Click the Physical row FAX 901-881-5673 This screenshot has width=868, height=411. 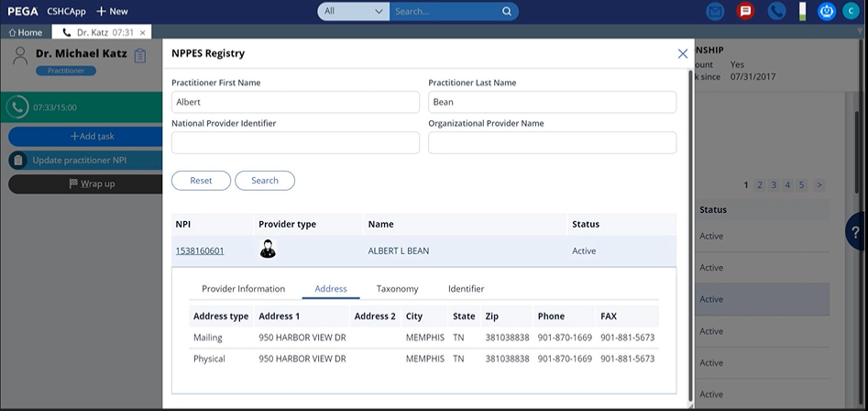click(x=628, y=359)
